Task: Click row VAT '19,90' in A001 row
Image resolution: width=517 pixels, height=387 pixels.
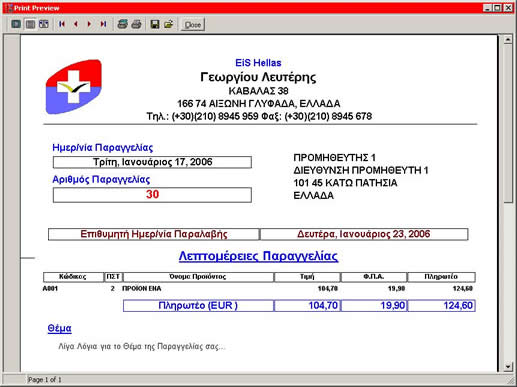Action: point(397,289)
